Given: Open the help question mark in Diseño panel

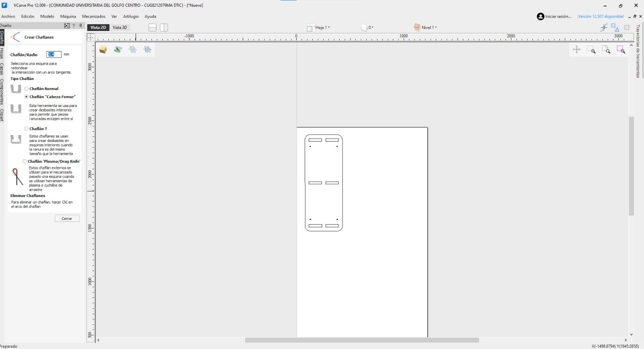Looking at the screenshot, I should point(73,26).
